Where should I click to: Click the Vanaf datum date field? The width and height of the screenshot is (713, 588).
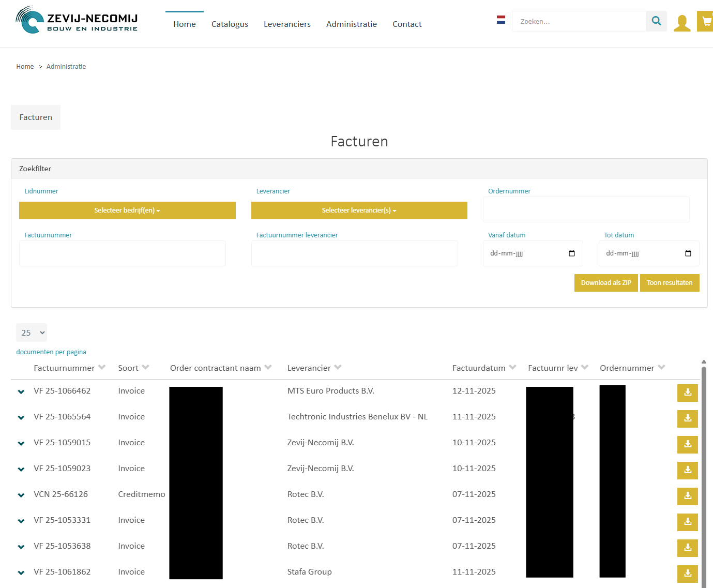tap(533, 253)
